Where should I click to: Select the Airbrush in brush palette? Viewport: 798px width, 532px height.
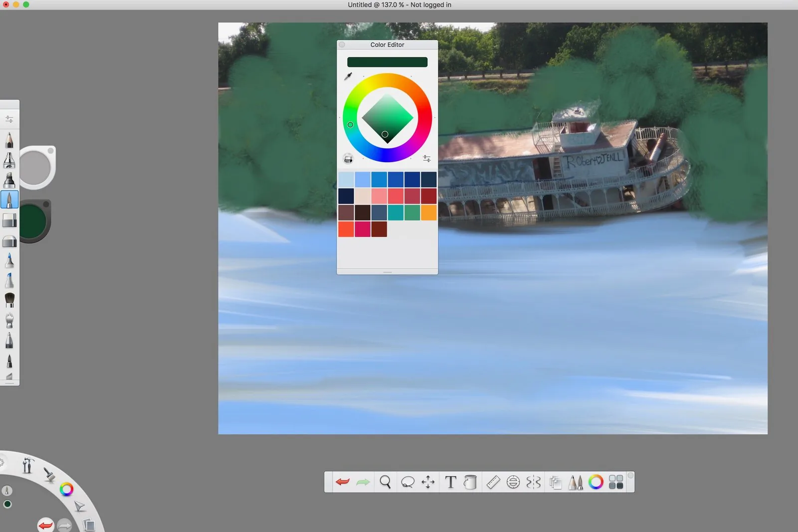tap(9, 160)
